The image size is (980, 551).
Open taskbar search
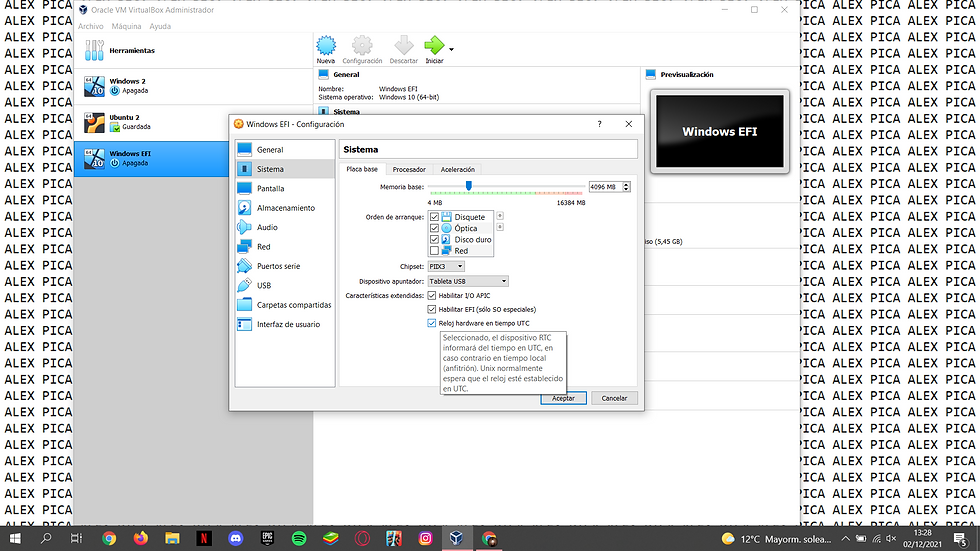46,539
